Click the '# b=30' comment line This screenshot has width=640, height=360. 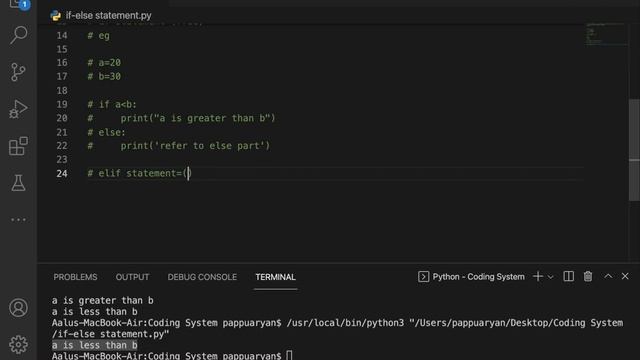[104, 77]
